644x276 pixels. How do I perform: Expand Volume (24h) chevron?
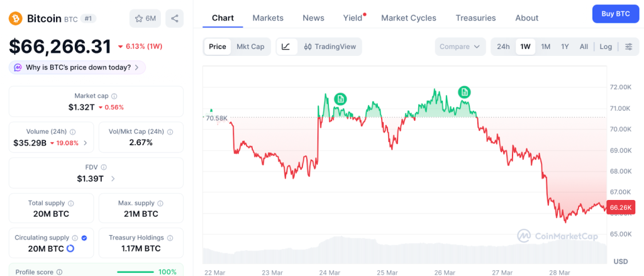coord(86,143)
